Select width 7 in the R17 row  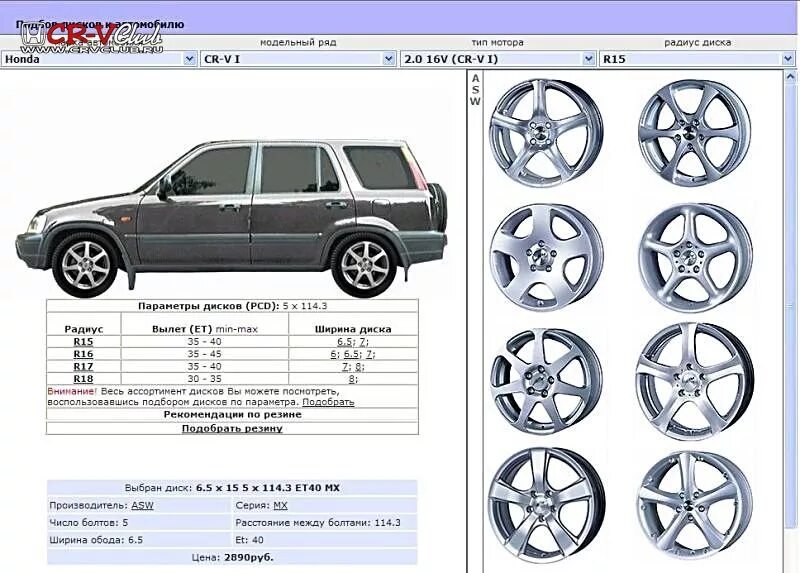point(345,366)
